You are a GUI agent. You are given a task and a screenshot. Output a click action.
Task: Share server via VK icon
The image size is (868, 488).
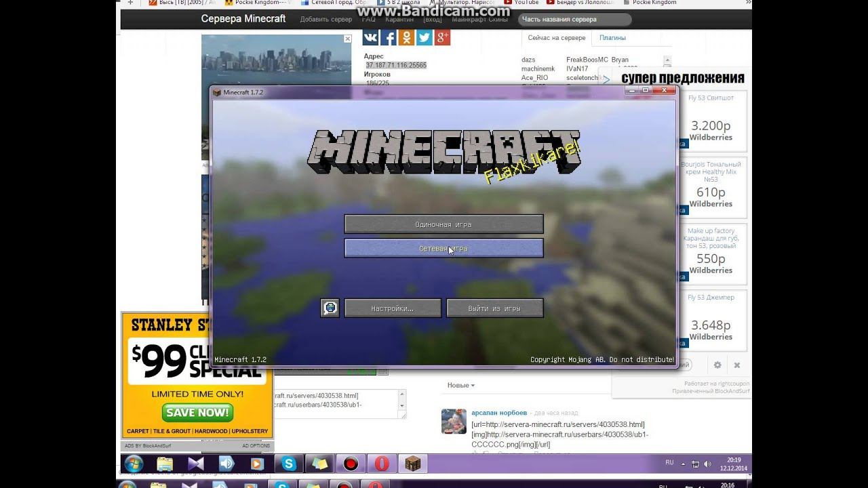(x=370, y=37)
